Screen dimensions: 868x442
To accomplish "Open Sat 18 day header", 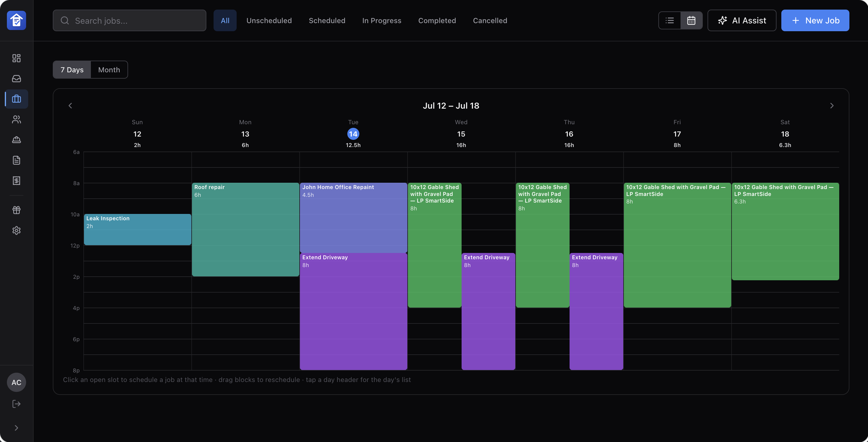I will coord(785,134).
